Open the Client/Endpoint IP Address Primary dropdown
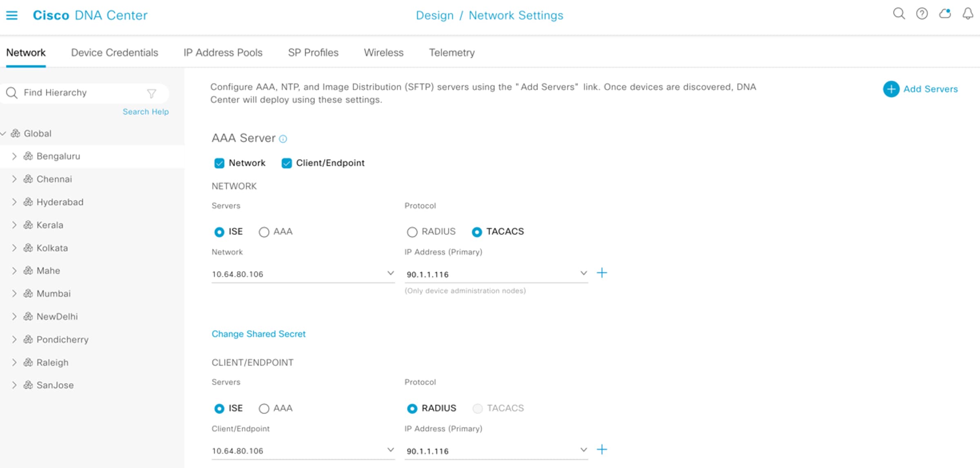The image size is (980, 468). click(583, 450)
